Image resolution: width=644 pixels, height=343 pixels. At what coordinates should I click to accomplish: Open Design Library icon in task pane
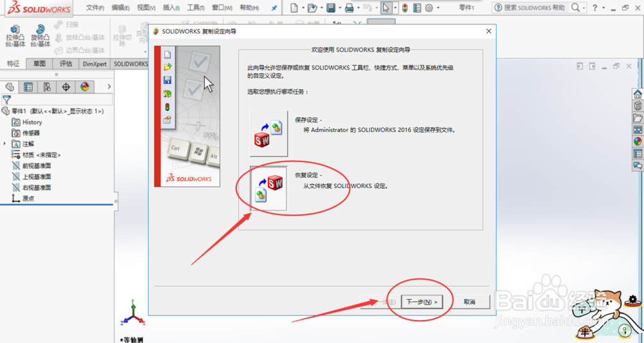[x=638, y=106]
